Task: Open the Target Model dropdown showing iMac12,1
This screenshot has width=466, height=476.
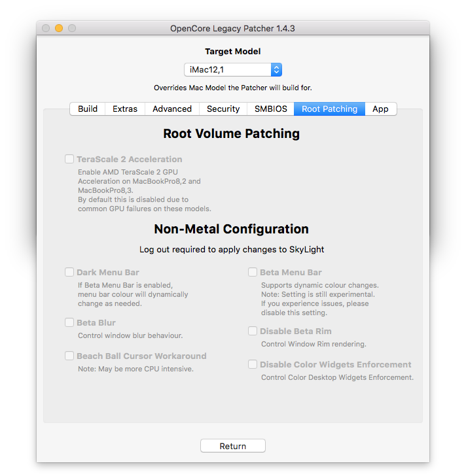Action: pos(233,70)
